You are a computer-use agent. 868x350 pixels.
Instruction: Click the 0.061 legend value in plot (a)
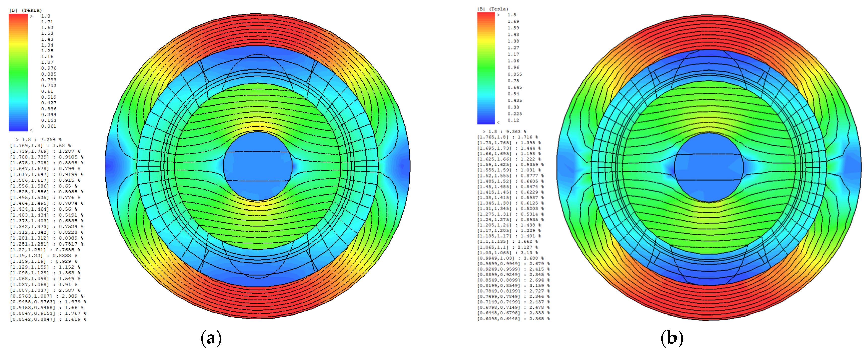(49, 126)
